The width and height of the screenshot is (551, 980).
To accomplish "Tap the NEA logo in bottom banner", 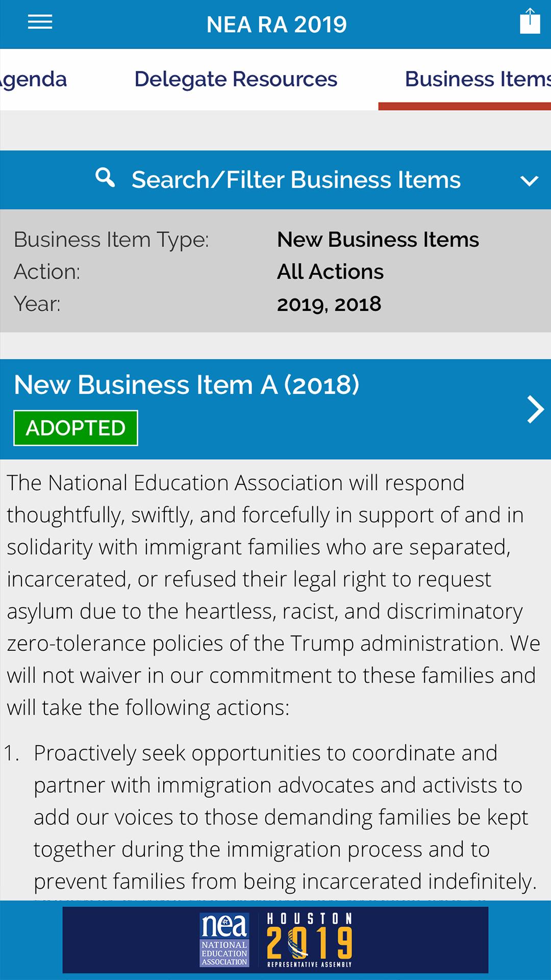I will [224, 940].
